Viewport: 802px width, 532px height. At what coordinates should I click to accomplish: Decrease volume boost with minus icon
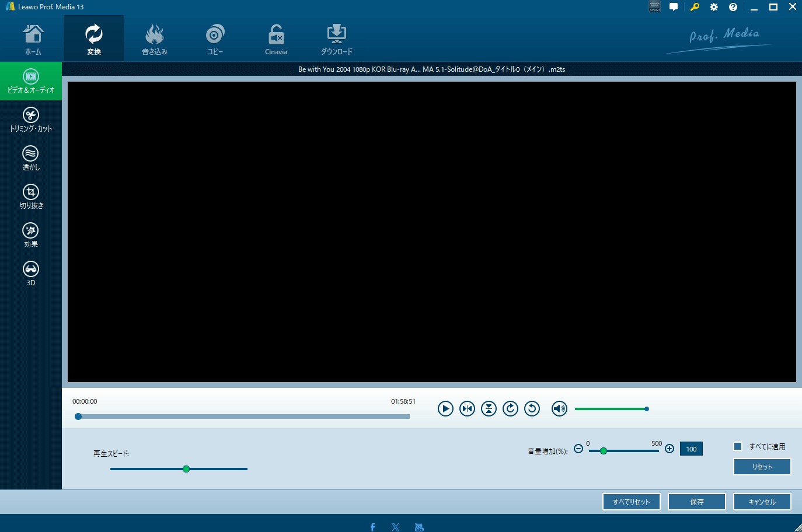578,449
